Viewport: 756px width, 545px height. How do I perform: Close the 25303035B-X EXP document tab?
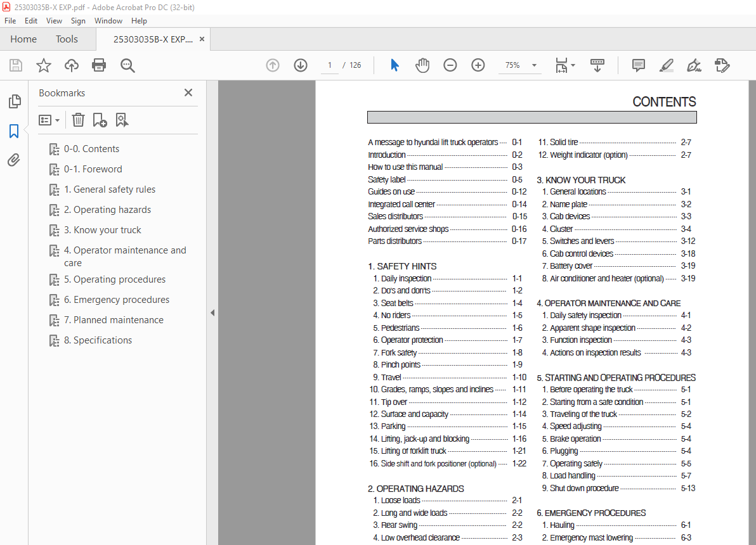coord(202,39)
